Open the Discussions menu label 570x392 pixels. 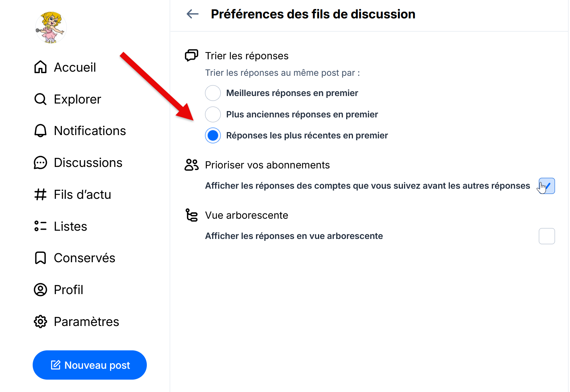click(x=88, y=163)
